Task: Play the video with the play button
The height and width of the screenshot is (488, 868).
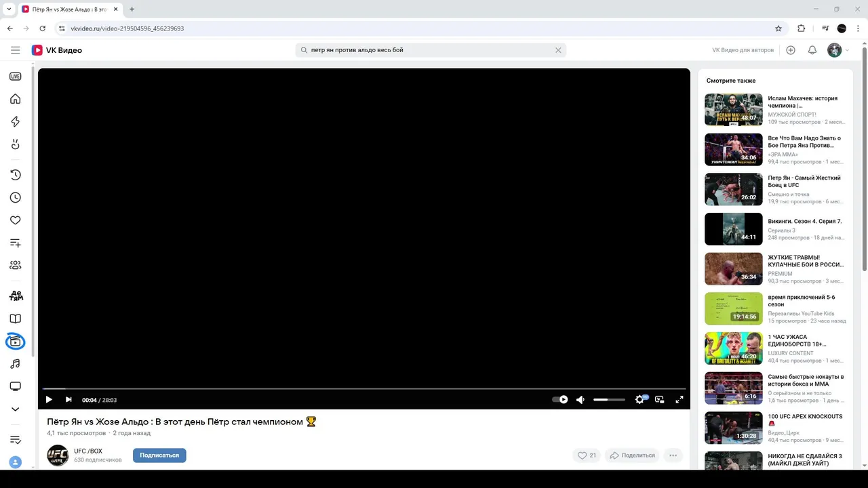Action: (x=49, y=400)
